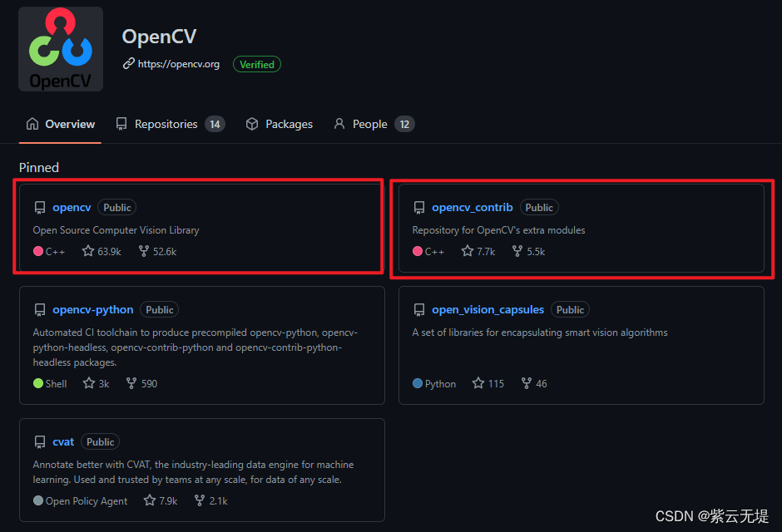Click the Pinned section heading
The image size is (782, 532).
point(39,167)
